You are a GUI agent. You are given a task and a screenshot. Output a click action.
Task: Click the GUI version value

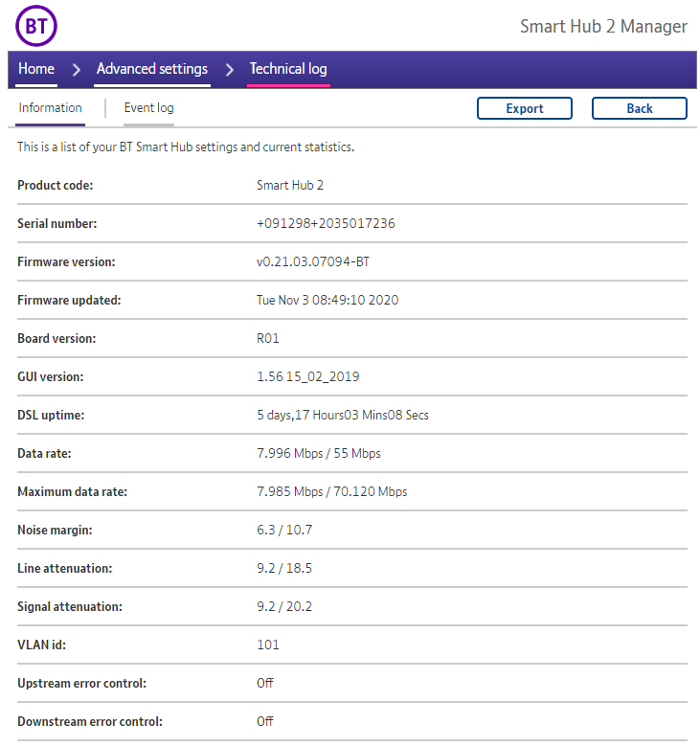(308, 376)
